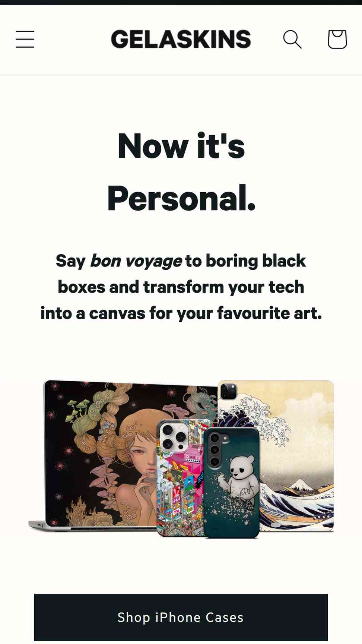Open the hamburger navigation menu

[25, 40]
